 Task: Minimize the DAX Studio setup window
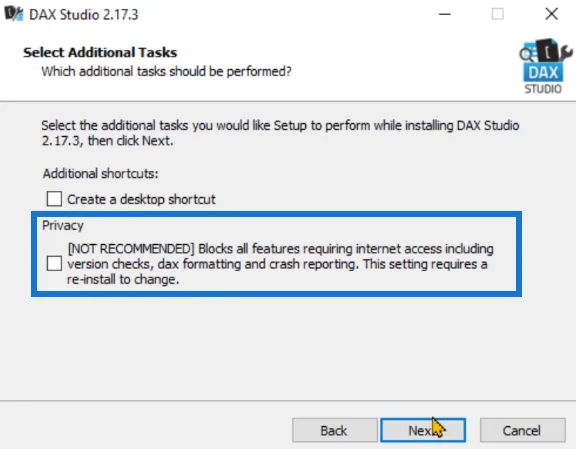point(444,14)
